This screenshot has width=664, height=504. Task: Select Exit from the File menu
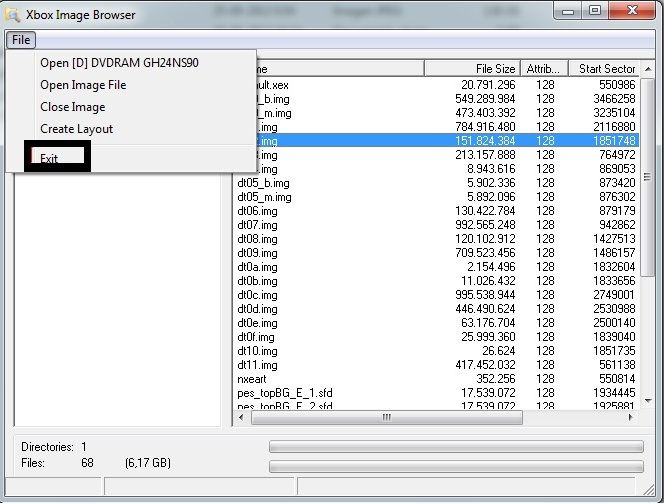(49, 158)
